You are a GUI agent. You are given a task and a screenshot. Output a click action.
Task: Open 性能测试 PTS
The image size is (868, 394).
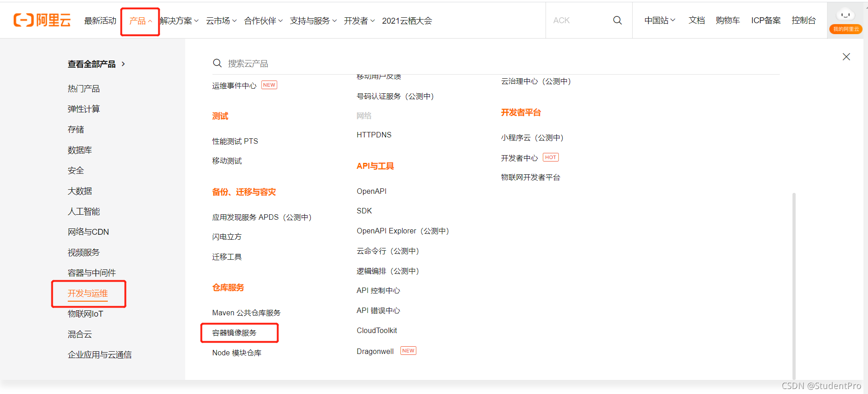click(235, 141)
